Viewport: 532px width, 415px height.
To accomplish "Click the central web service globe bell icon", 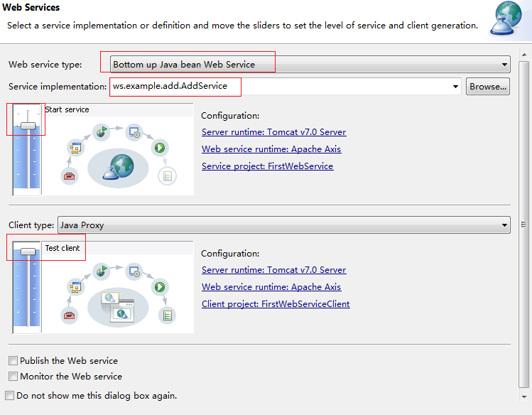I will point(119,167).
